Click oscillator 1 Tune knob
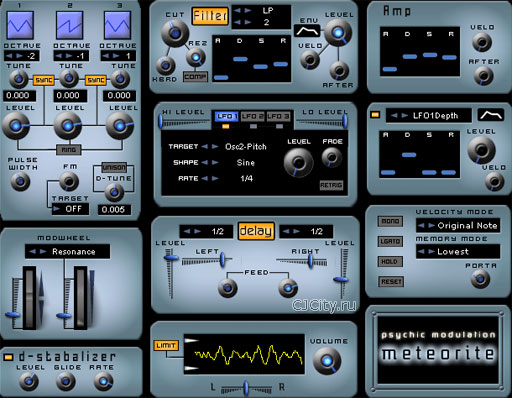The height and width of the screenshot is (398, 512). click(x=19, y=79)
